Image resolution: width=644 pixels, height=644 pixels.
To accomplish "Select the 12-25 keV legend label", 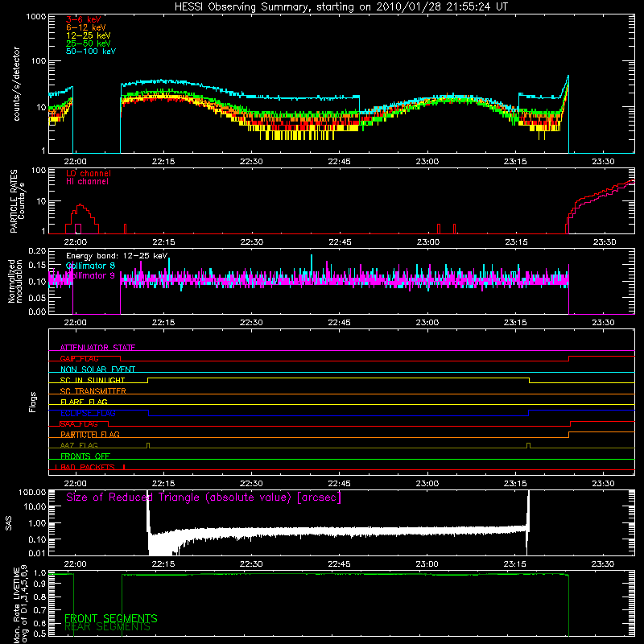I will point(89,35).
